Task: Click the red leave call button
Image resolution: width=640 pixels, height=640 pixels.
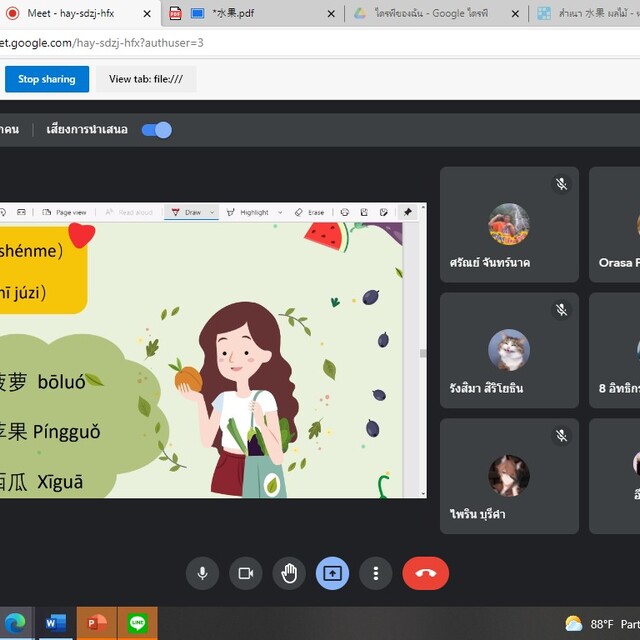Action: [425, 573]
